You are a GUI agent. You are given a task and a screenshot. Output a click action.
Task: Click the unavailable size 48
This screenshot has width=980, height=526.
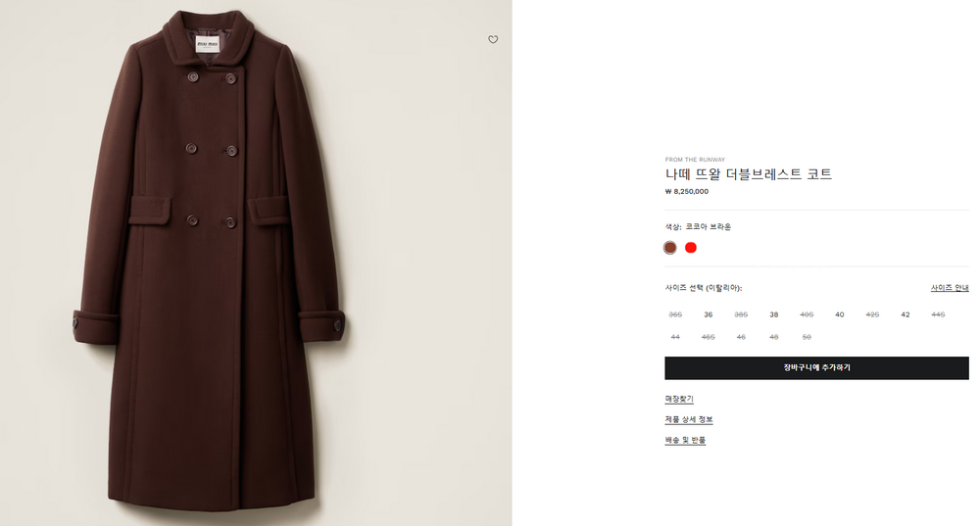774,337
